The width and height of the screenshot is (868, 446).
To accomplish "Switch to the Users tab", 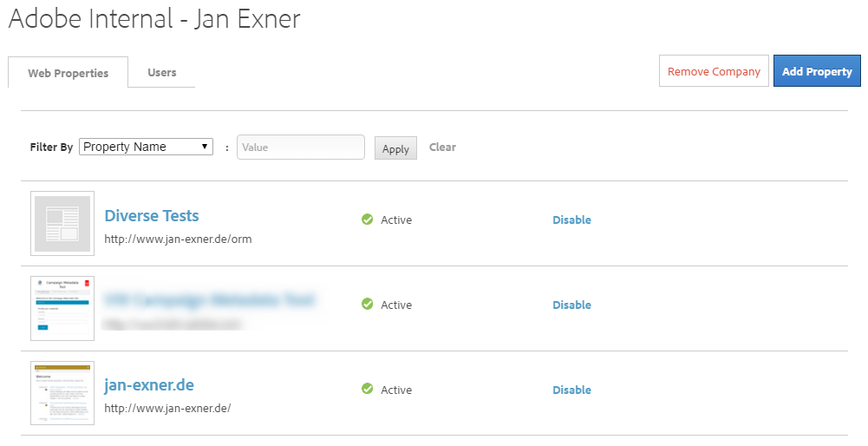I will point(162,73).
